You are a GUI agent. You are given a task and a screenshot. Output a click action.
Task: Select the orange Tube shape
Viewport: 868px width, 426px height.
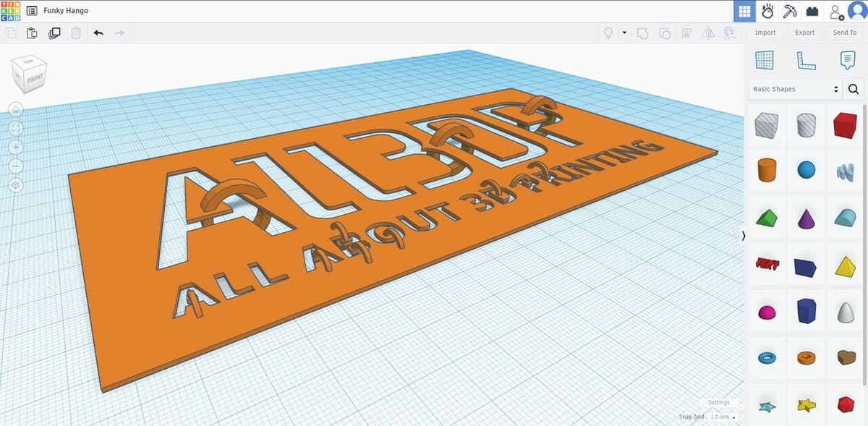tap(806, 357)
